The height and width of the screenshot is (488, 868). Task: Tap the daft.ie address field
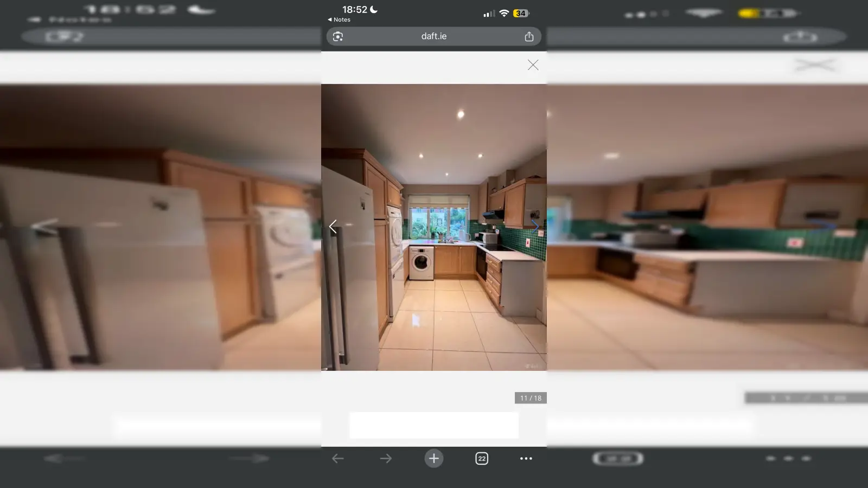(x=433, y=36)
